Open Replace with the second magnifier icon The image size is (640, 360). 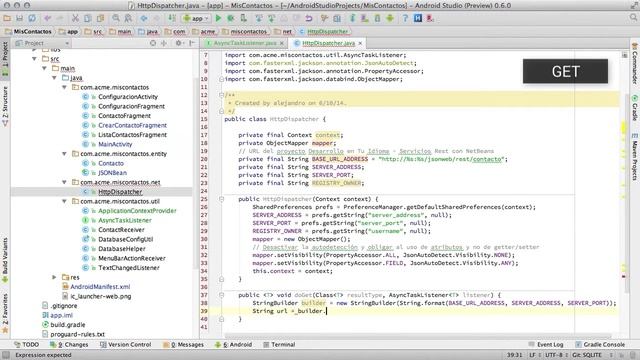coord(128,18)
